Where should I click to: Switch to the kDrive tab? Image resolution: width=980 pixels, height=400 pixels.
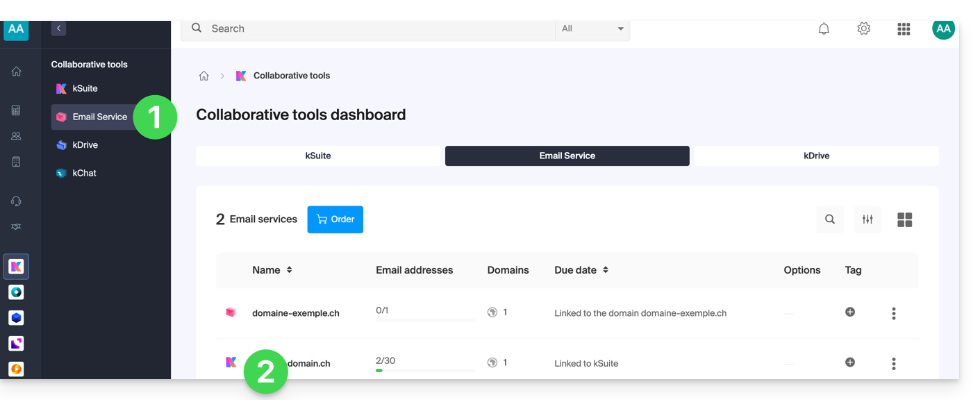pos(816,156)
